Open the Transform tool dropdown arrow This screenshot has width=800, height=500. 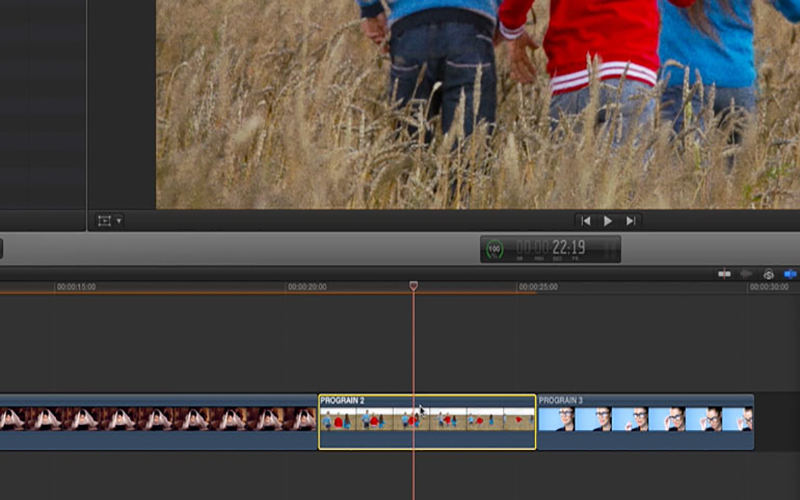pos(119,221)
